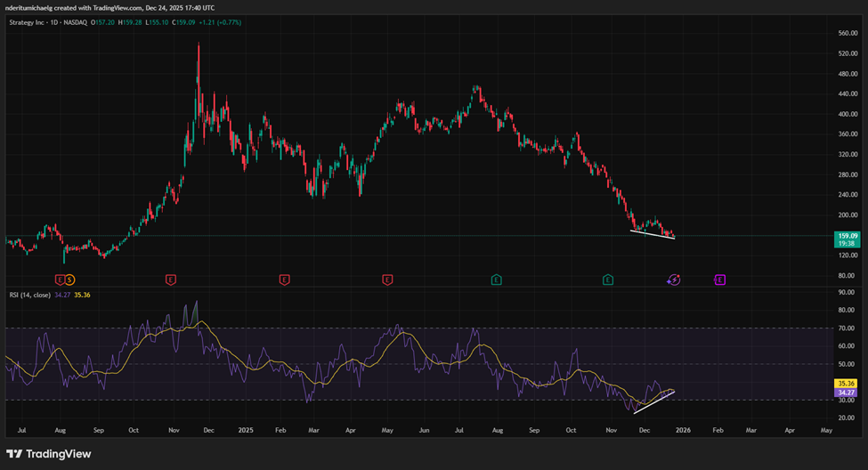Open the August 2025 green earnings marker
The height and width of the screenshot is (470, 868).
(x=496, y=280)
